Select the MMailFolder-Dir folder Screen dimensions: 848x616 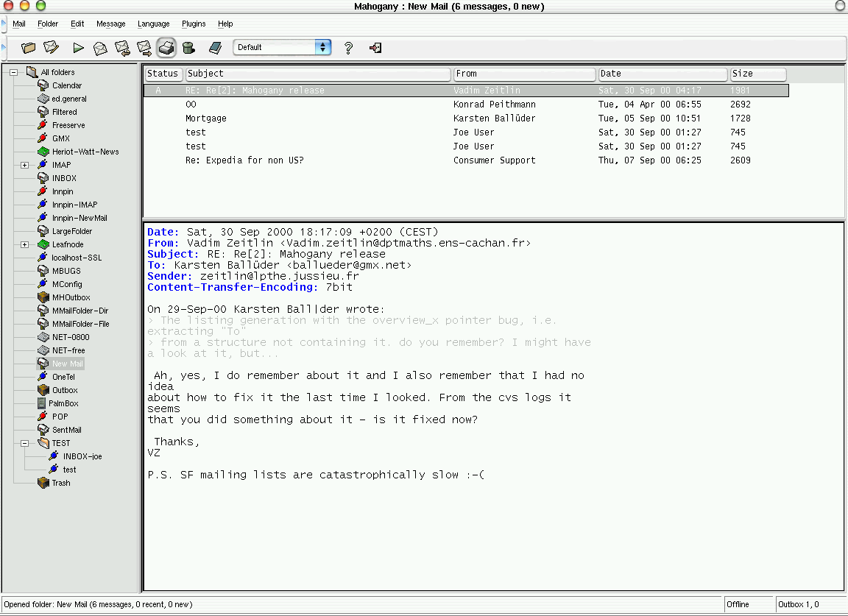click(80, 311)
